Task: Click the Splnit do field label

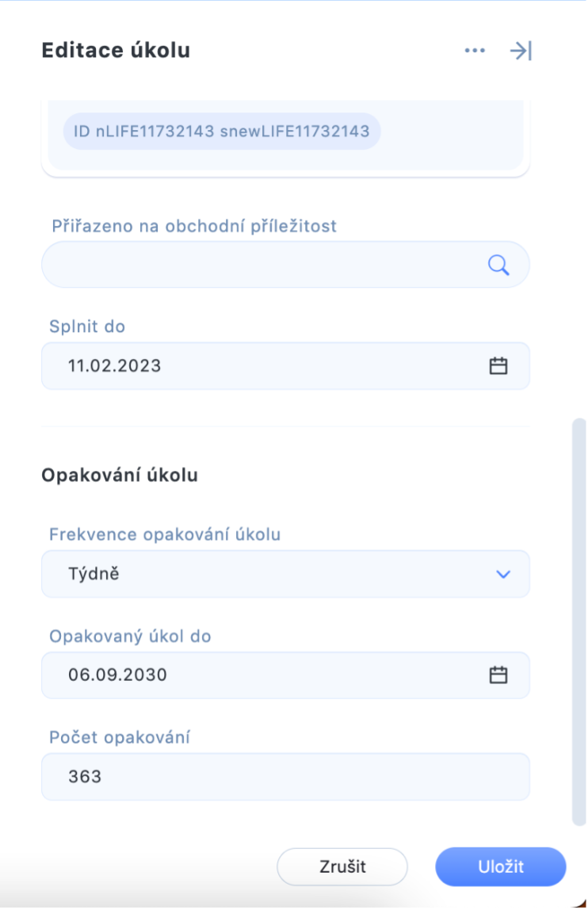Action: [87, 326]
